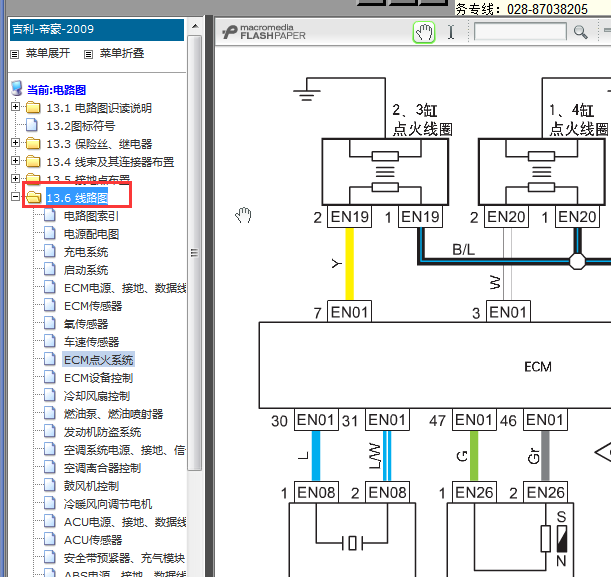This screenshot has height=577, width=611.
Task: Click the document icon beside 充电系统
Action: pyautogui.click(x=50, y=251)
